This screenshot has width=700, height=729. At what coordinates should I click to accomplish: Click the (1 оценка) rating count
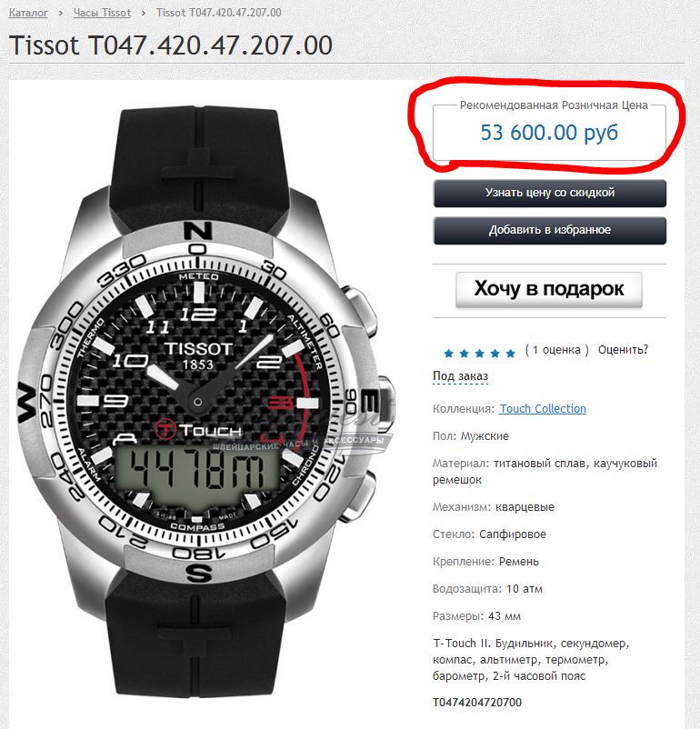pos(556,350)
